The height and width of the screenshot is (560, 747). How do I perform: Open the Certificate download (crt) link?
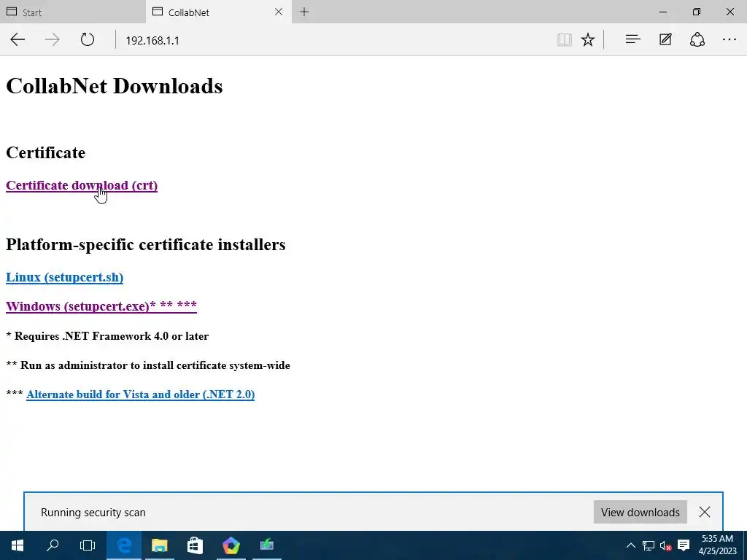[82, 185]
